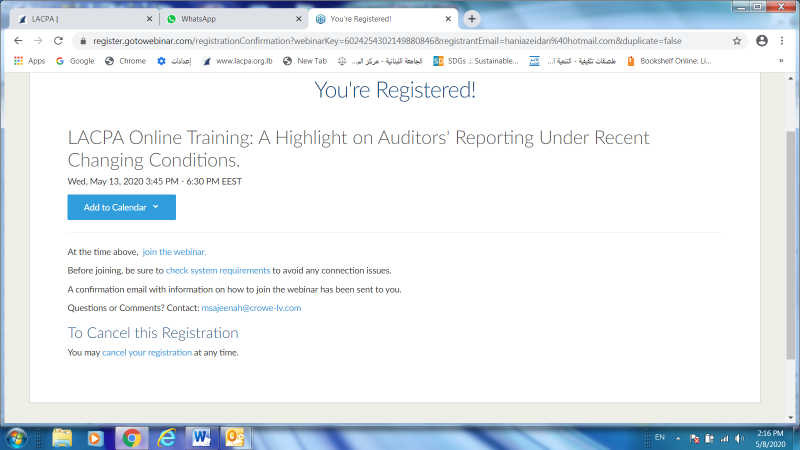
Task: Click the You're Registered! heading
Action: click(395, 90)
